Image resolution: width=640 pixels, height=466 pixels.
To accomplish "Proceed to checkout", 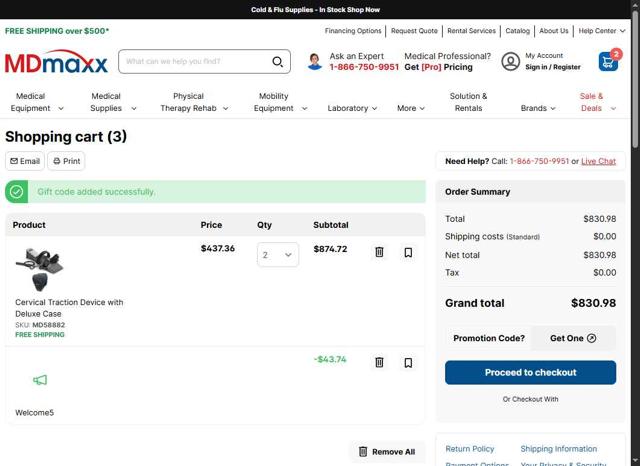I will (530, 372).
